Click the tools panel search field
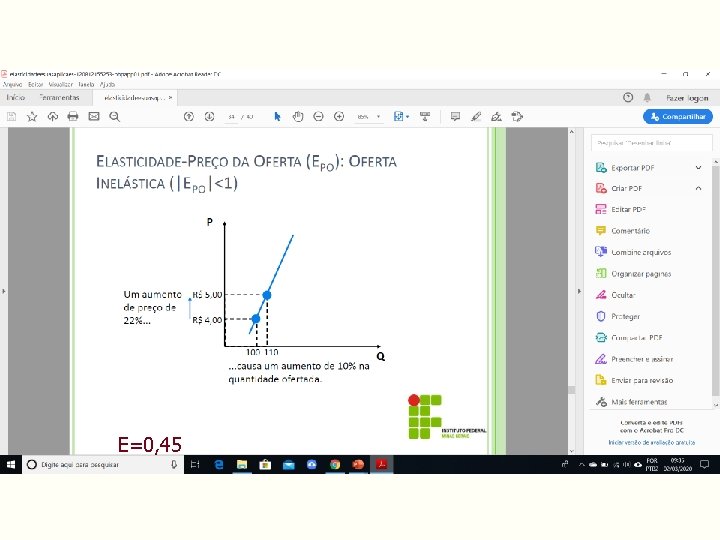720x540 pixels. click(x=651, y=143)
